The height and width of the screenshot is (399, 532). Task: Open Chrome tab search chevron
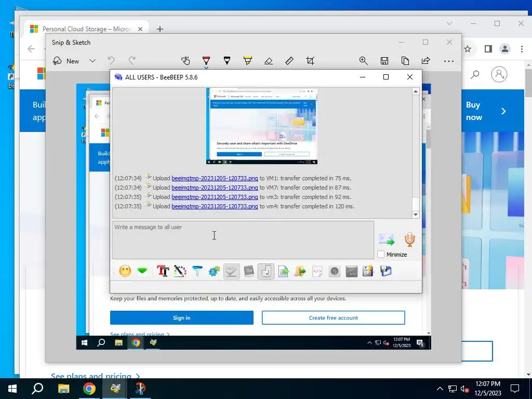click(x=449, y=23)
